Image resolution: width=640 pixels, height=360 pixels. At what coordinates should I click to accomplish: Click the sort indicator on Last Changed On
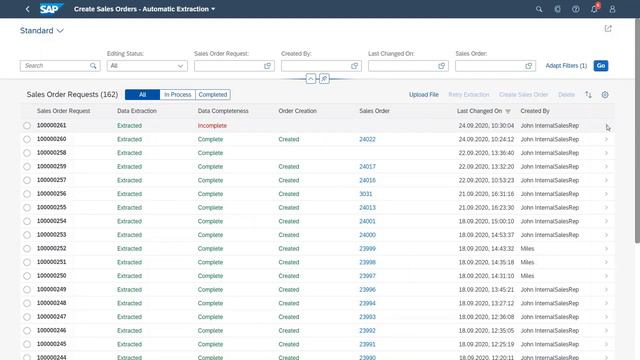click(508, 111)
